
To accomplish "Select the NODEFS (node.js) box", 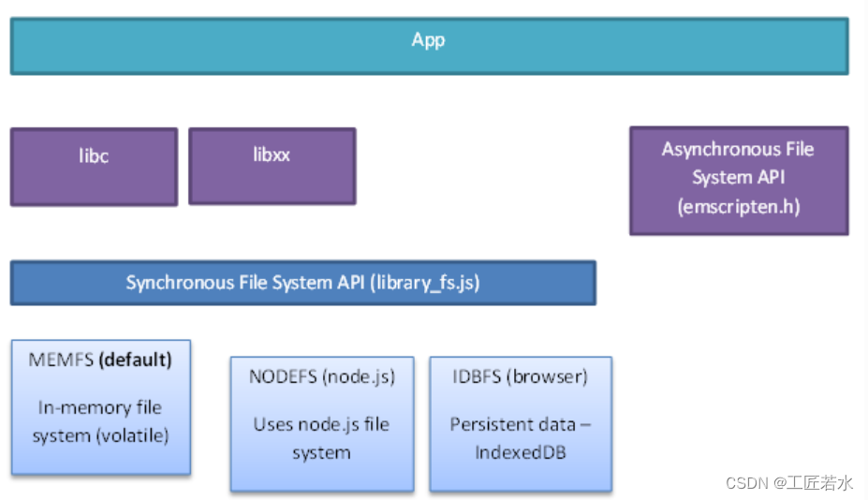I will pyautogui.click(x=322, y=423).
